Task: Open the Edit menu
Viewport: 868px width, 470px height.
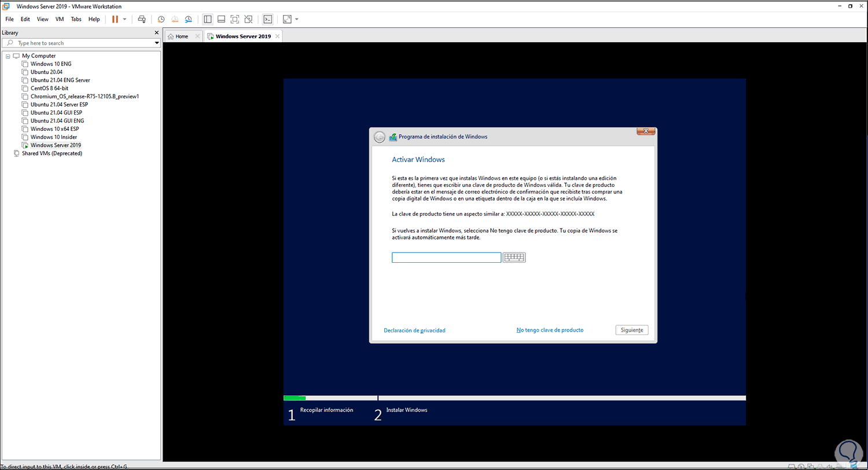Action: [25, 19]
